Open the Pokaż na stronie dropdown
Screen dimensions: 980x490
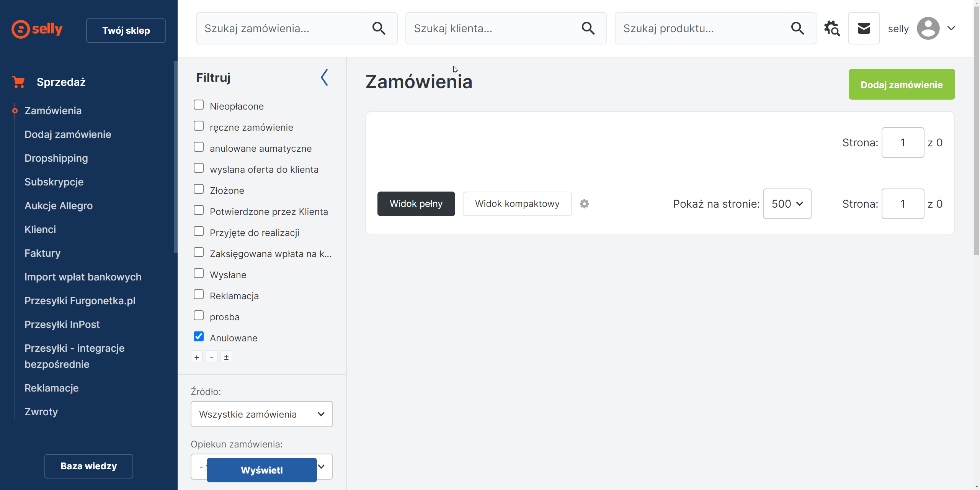click(787, 204)
